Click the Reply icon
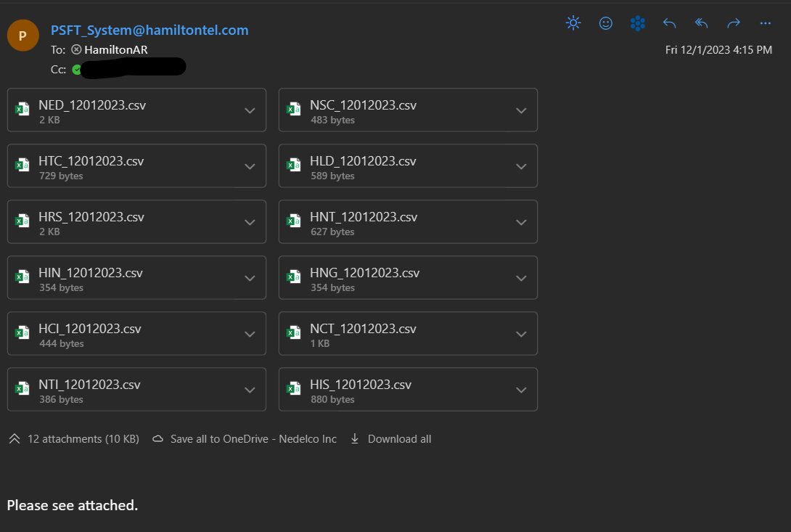 [668, 23]
